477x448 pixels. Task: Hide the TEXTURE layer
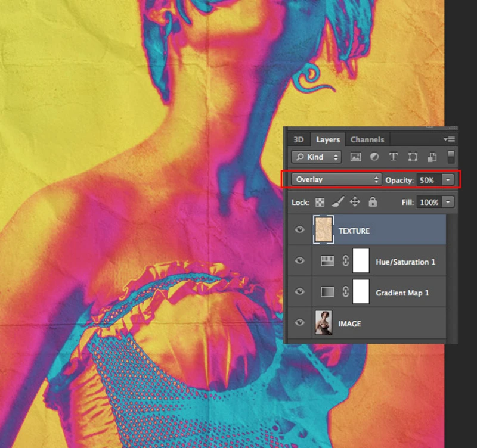pos(300,229)
